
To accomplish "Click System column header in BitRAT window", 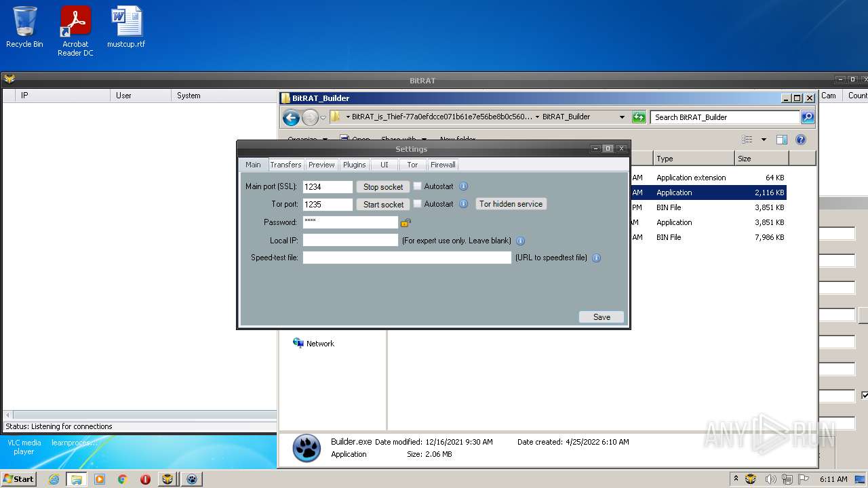I will [224, 96].
